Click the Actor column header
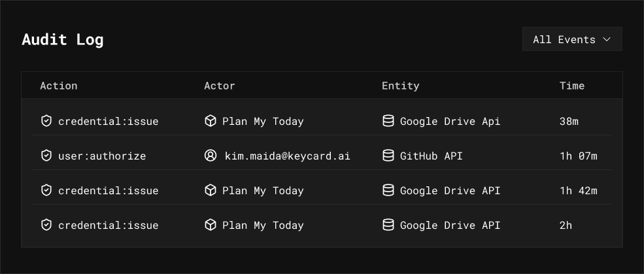The height and width of the screenshot is (274, 644). 219,86
